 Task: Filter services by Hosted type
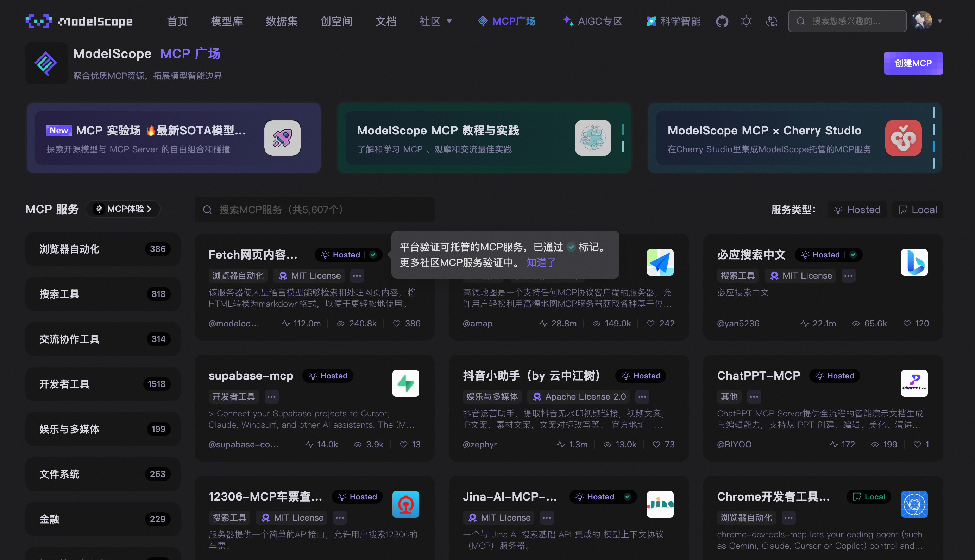pyautogui.click(x=857, y=210)
